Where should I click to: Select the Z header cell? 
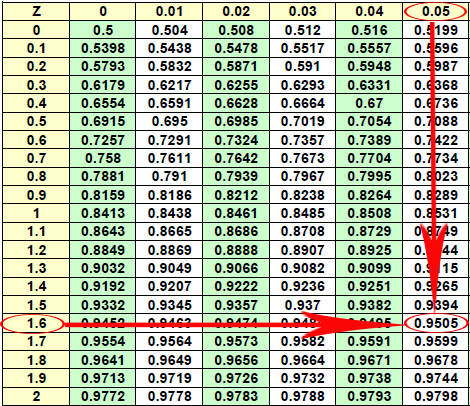click(36, 12)
